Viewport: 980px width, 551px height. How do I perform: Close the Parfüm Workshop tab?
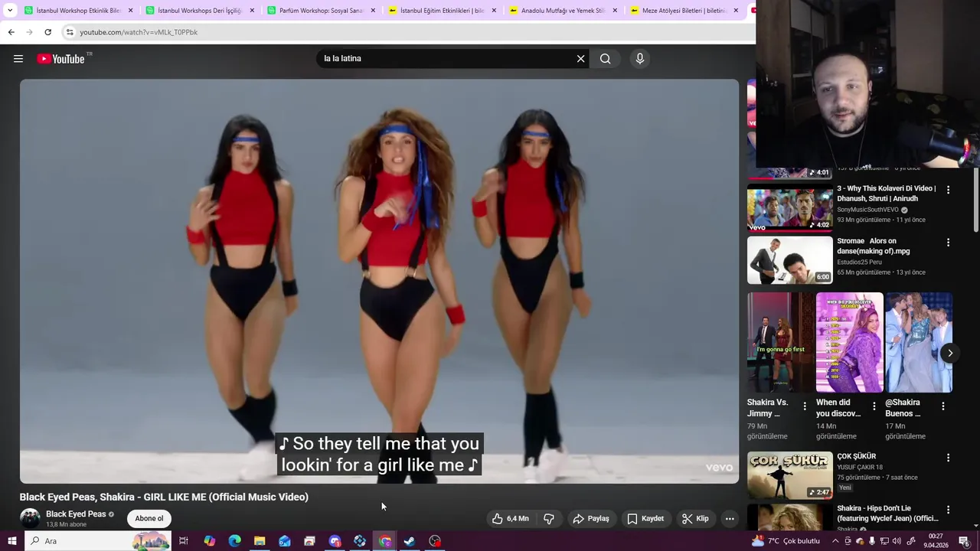[x=373, y=11]
